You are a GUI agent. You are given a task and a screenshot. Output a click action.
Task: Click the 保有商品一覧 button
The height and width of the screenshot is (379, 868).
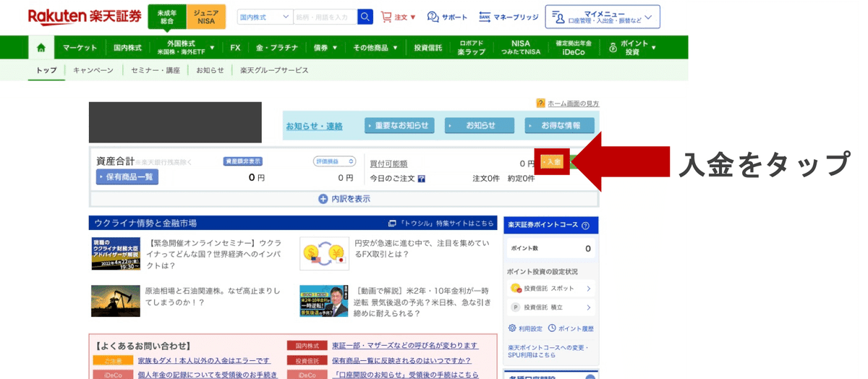127,176
